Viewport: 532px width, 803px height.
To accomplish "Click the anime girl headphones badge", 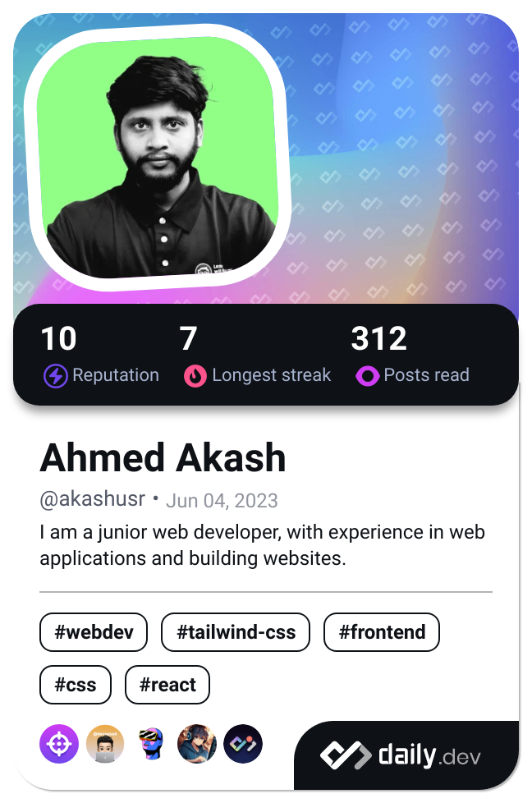I will 196,744.
